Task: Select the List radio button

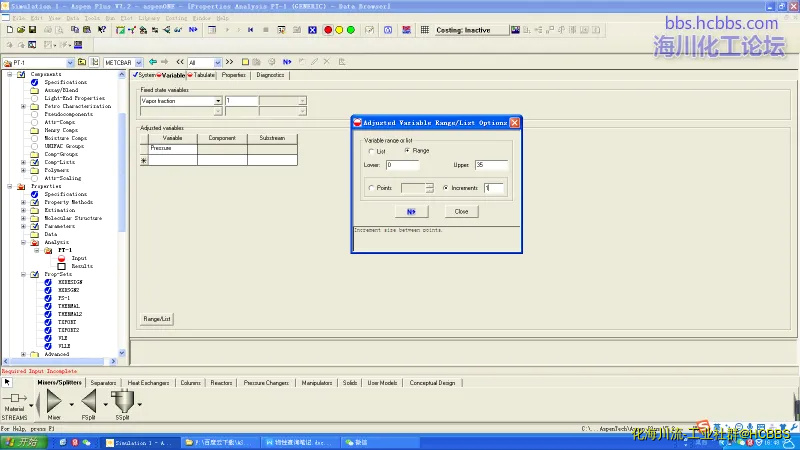Action: pyautogui.click(x=371, y=152)
